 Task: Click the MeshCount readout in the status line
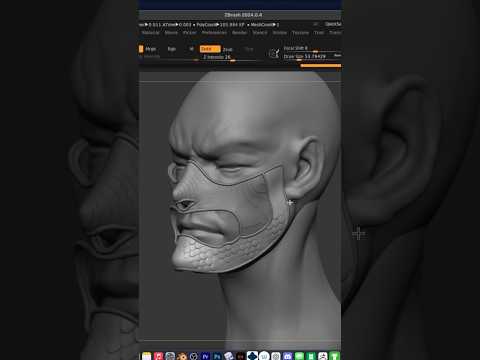coord(265,25)
